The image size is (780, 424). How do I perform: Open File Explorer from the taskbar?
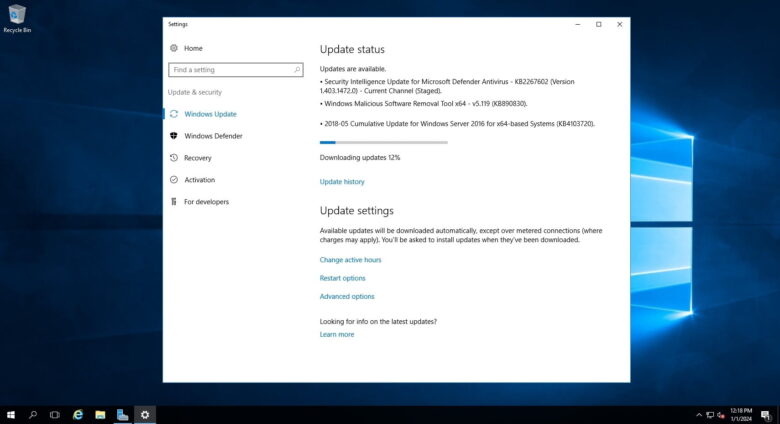pos(100,415)
